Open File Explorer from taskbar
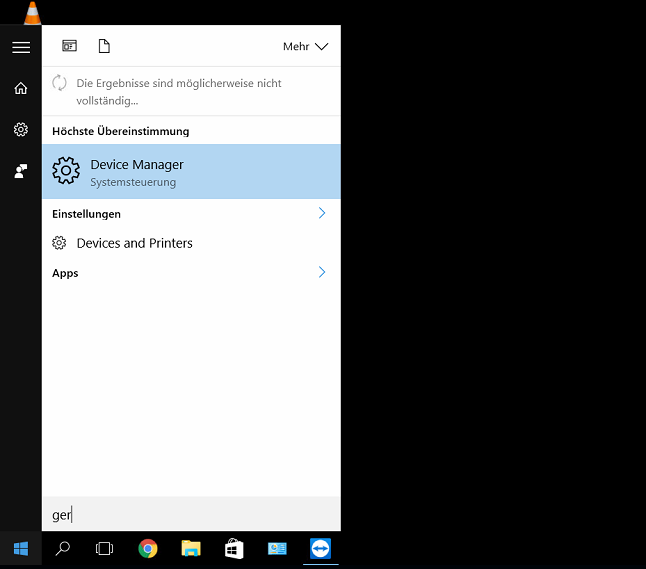The height and width of the screenshot is (569, 646). coord(191,548)
